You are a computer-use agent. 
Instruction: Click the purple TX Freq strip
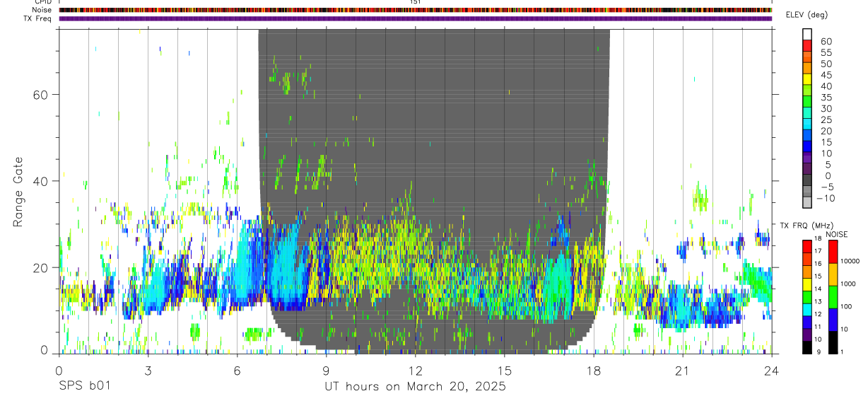tap(415, 18)
